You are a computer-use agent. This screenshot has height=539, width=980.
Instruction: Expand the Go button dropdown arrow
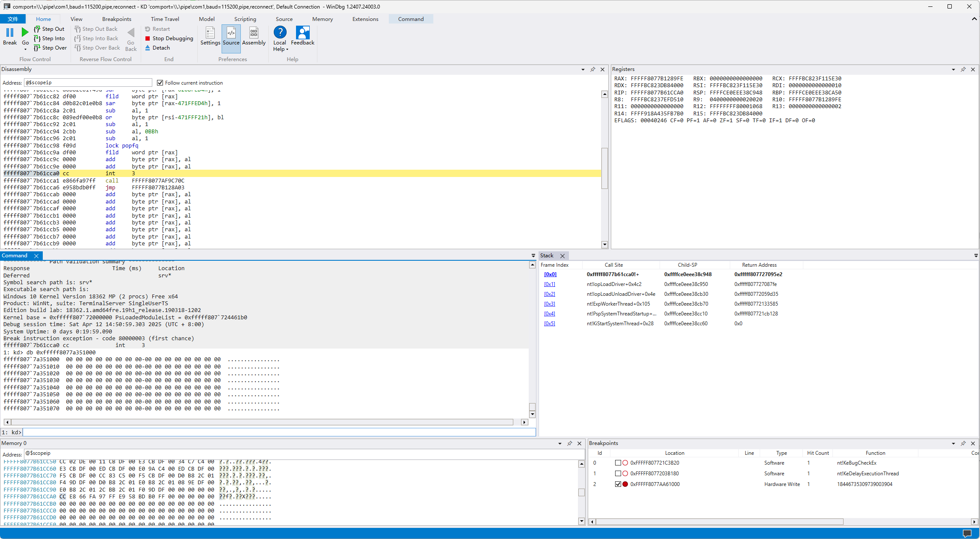25,49
